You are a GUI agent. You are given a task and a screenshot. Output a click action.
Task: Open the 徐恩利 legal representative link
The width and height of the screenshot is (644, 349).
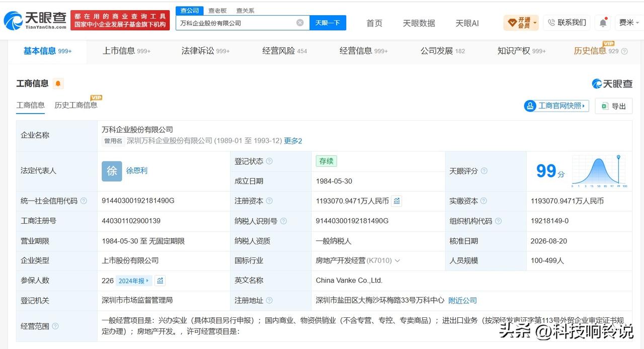[x=137, y=171]
